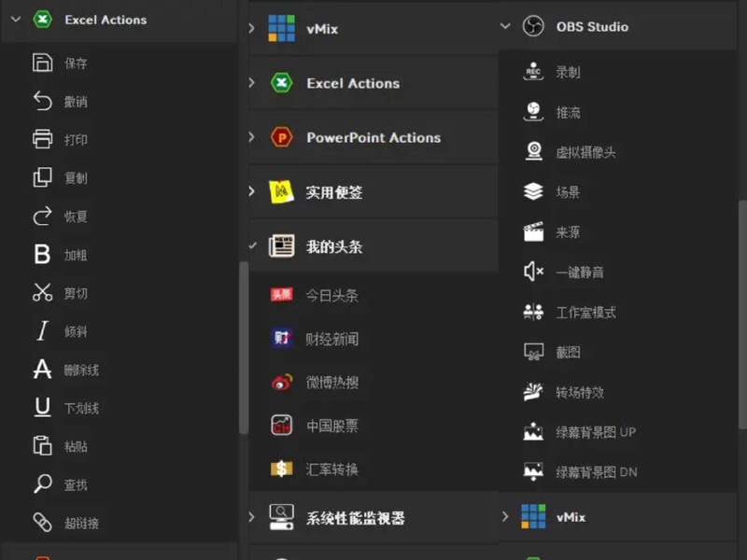Open 今日头条 news icon
Image resolution: width=747 pixels, height=560 pixels.
282,293
